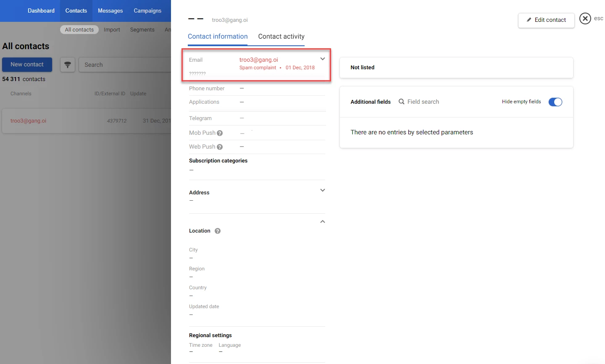Click the Spam complaint status text
The image size is (605, 364).
click(x=258, y=68)
